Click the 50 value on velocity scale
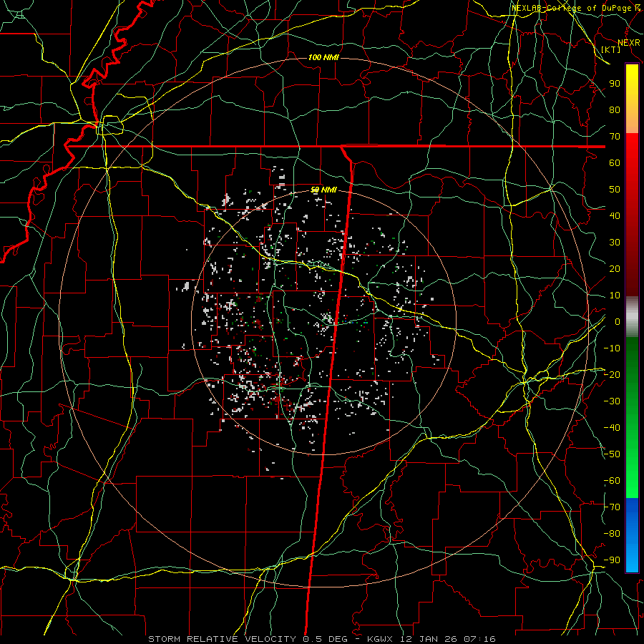This screenshot has width=644, height=644. point(615,190)
